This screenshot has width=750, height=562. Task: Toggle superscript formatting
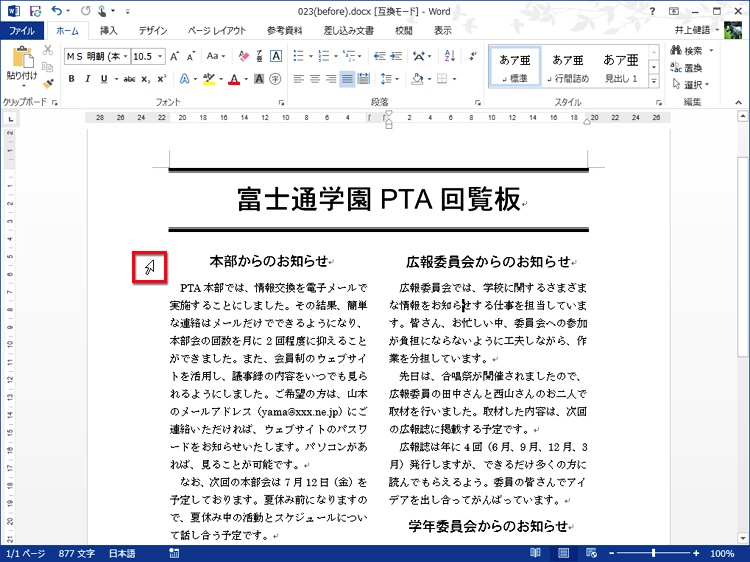[x=162, y=79]
